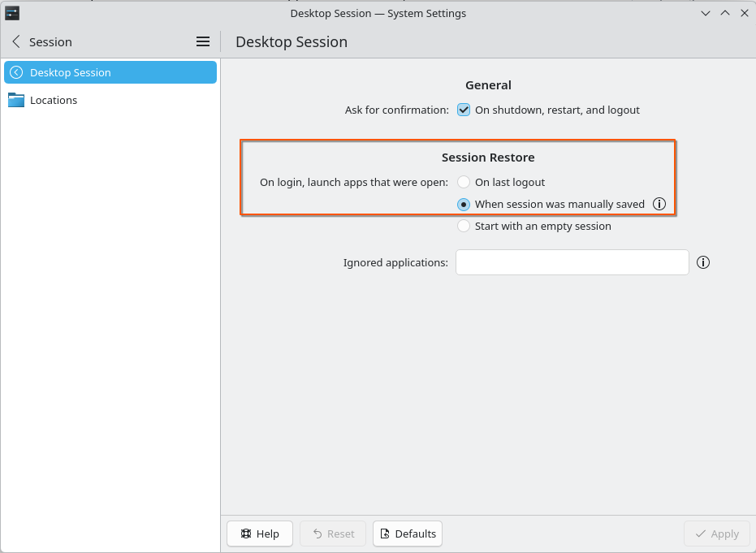Viewport: 756px width, 553px height.
Task: Maximize the System Settings window
Action: click(725, 13)
